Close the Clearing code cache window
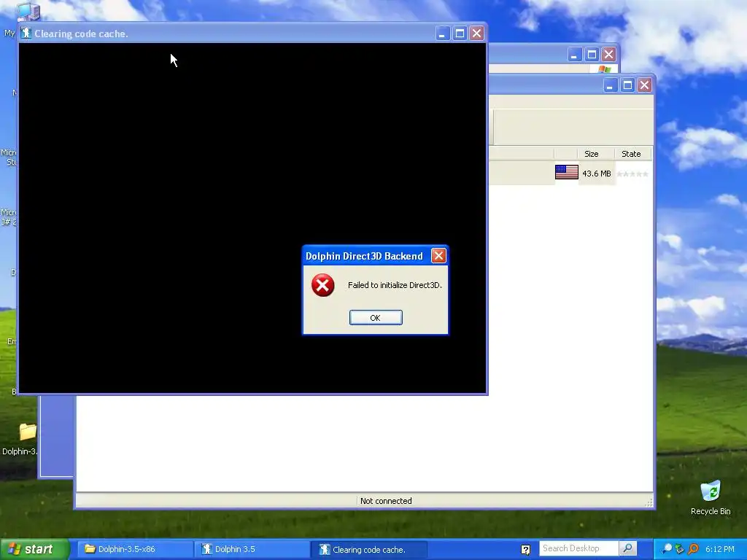 pyautogui.click(x=476, y=34)
